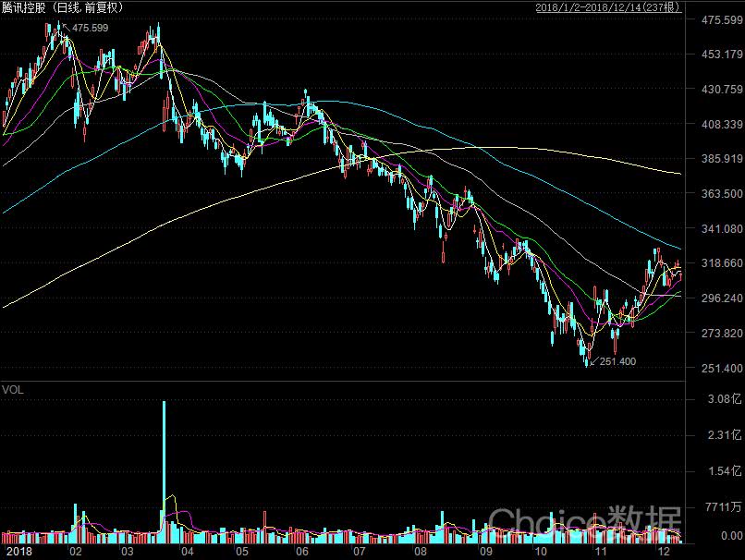745x560 pixels.
Task: Click the 475.599 high price annotation
Action: coord(90,28)
